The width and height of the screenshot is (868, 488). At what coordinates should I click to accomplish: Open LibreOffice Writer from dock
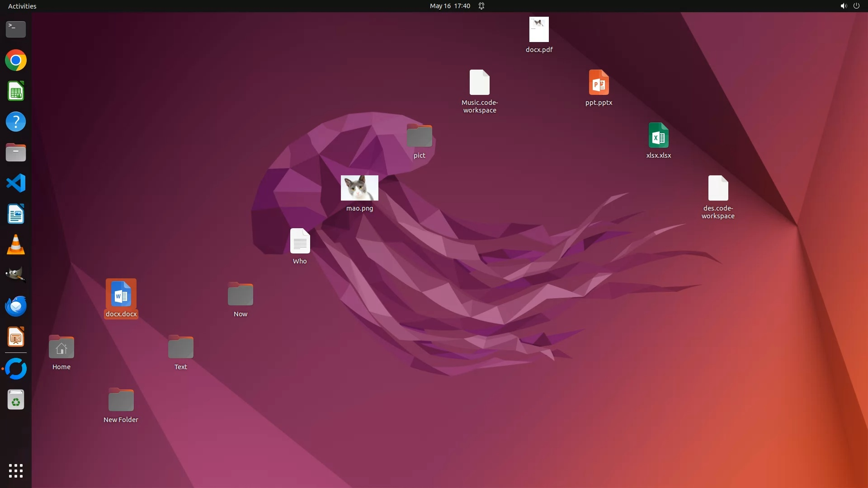click(x=16, y=214)
